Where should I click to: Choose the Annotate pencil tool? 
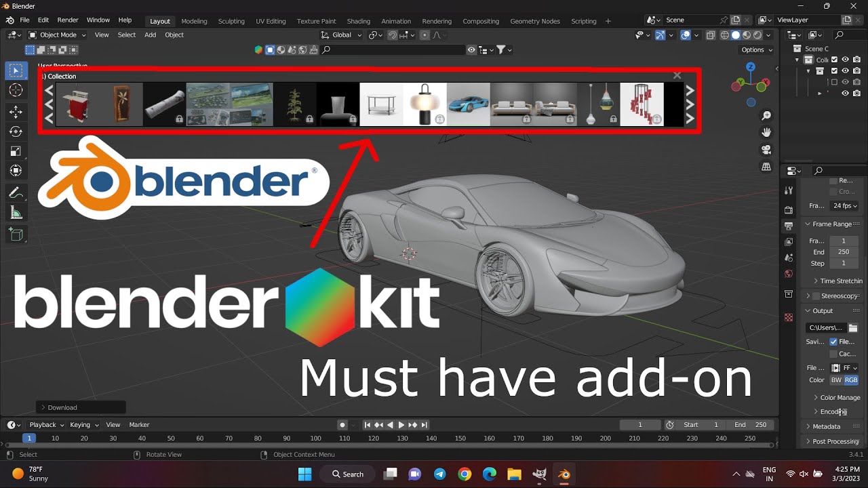[x=15, y=193]
